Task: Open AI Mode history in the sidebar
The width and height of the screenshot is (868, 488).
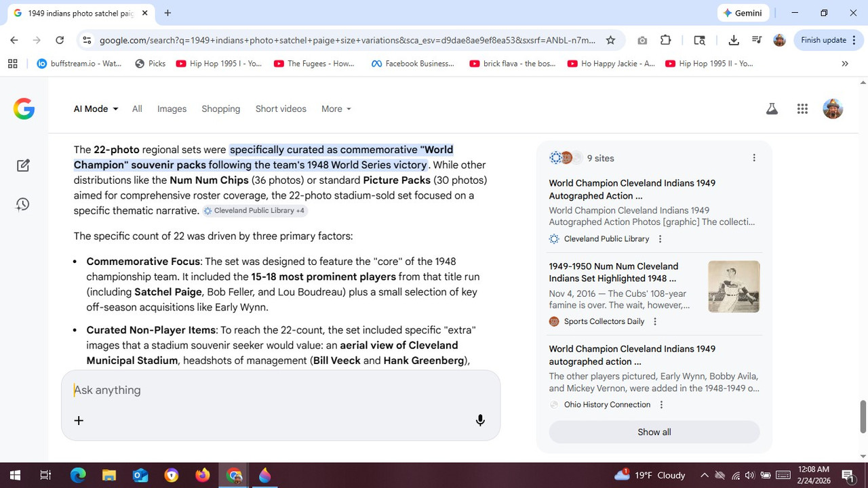Action: [23, 204]
